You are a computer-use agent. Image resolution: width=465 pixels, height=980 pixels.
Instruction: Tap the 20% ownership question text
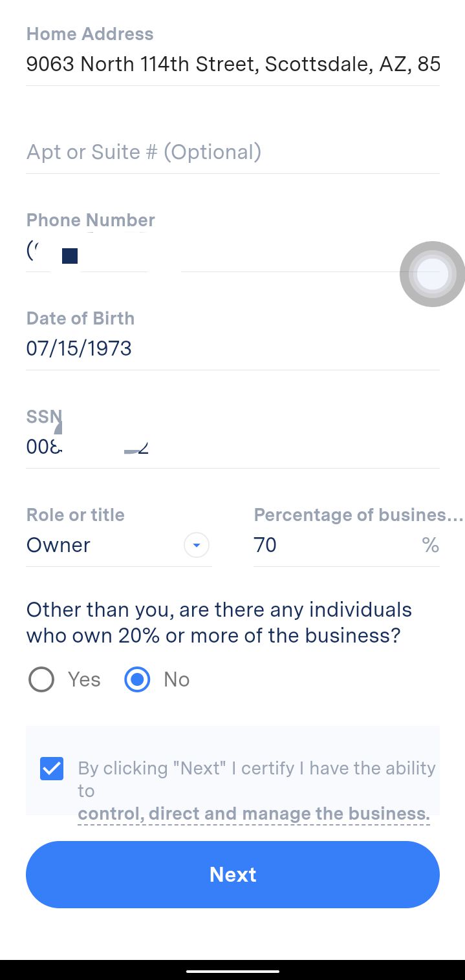pos(219,623)
